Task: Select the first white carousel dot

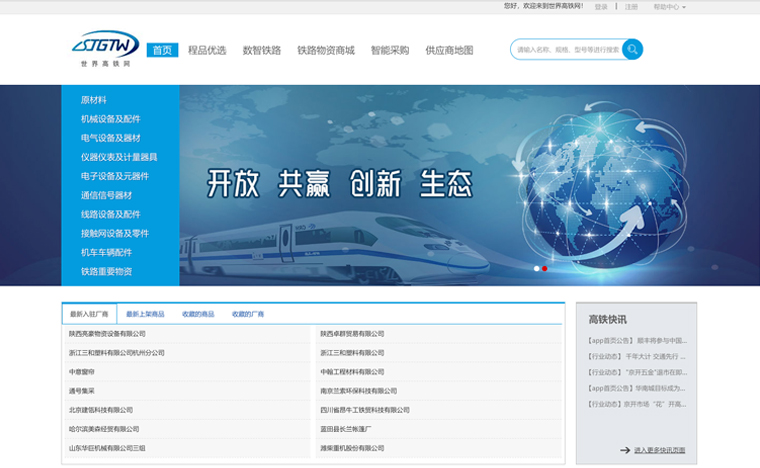Action: pos(536,268)
